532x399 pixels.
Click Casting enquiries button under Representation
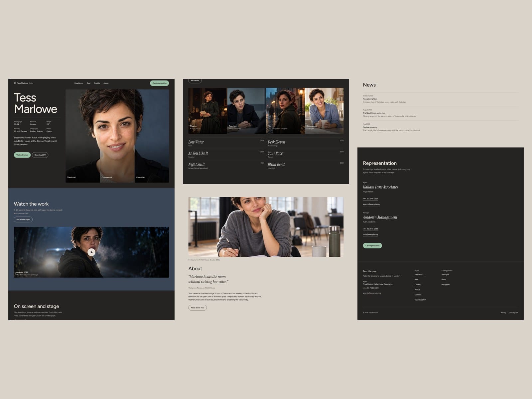[x=372, y=246]
